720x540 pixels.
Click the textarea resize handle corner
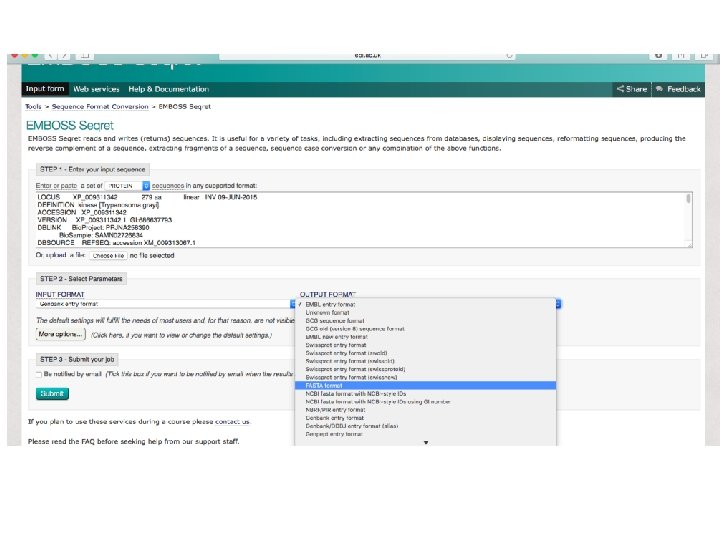click(x=690, y=245)
